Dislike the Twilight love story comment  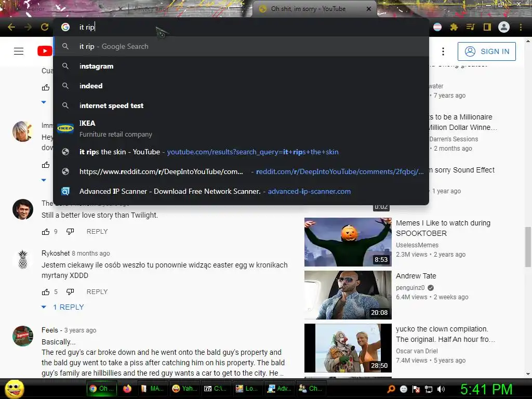70,232
